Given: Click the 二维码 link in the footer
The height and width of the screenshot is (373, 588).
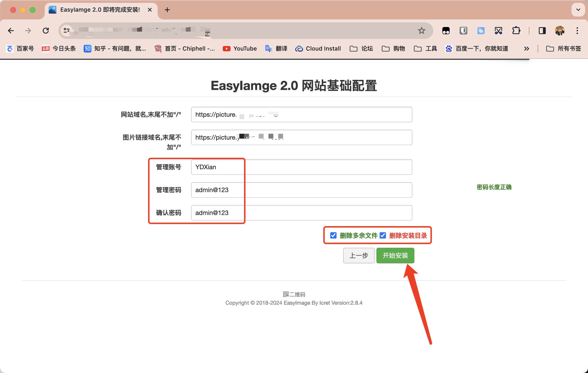Looking at the screenshot, I should [294, 294].
